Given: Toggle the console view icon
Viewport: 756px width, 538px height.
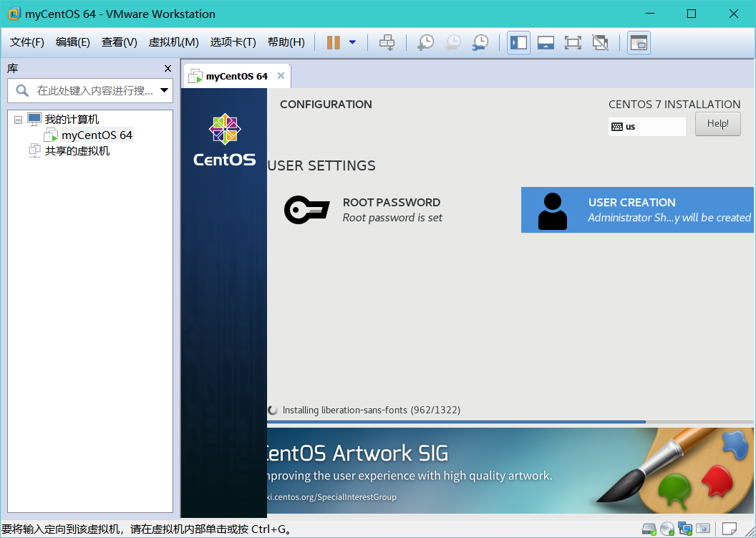Looking at the screenshot, I should point(639,42).
